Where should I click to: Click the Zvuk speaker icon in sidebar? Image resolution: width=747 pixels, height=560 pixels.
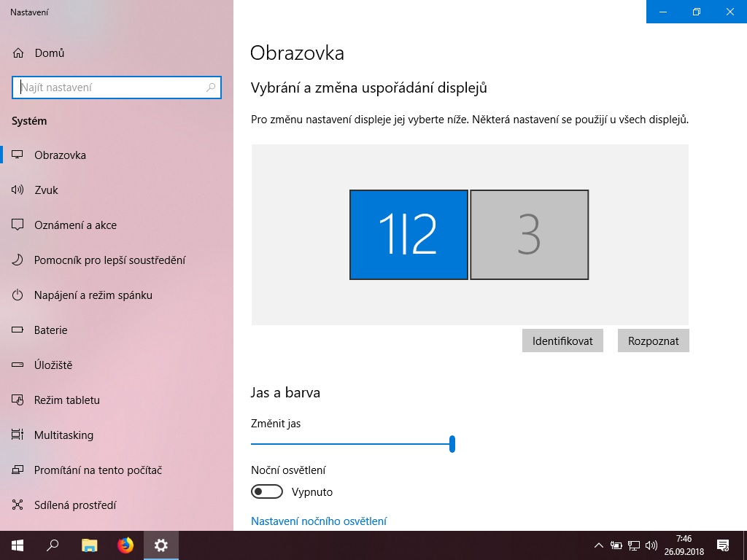pyautogui.click(x=18, y=190)
